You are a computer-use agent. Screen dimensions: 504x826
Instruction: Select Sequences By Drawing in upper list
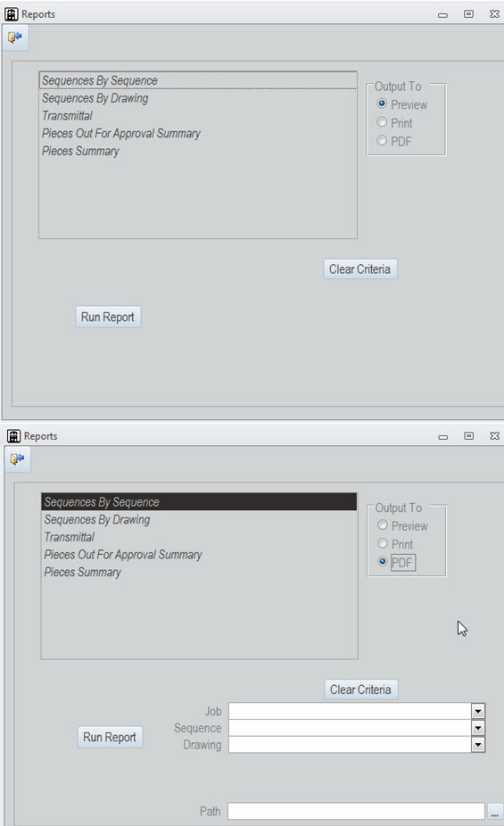point(95,98)
